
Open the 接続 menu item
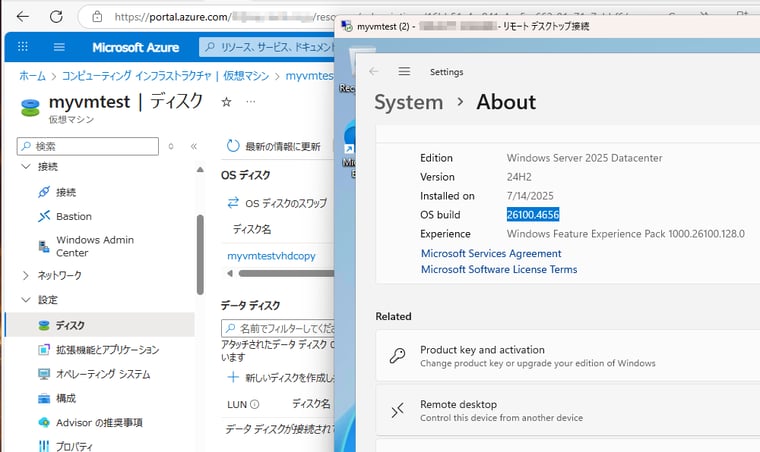pyautogui.click(x=66, y=192)
